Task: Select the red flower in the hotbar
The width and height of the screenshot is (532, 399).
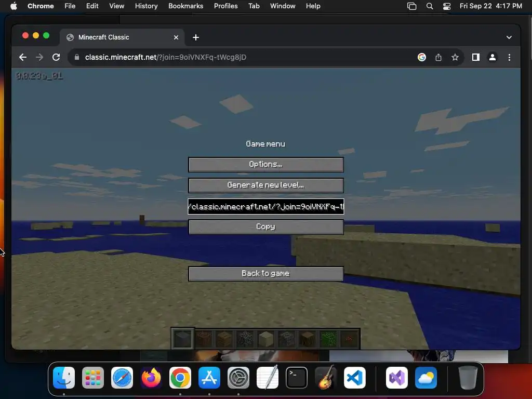Action: (349, 339)
